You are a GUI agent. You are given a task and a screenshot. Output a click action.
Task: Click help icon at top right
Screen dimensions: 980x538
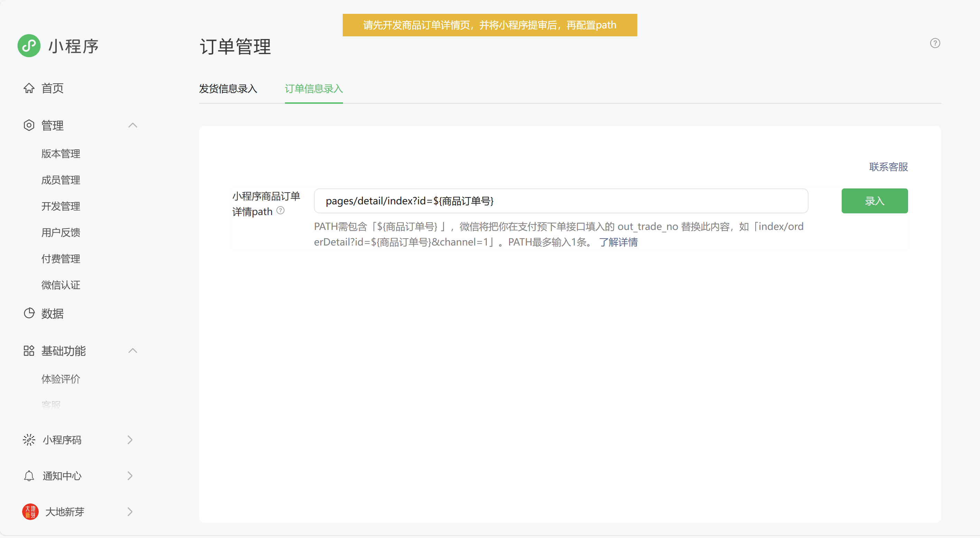[935, 43]
